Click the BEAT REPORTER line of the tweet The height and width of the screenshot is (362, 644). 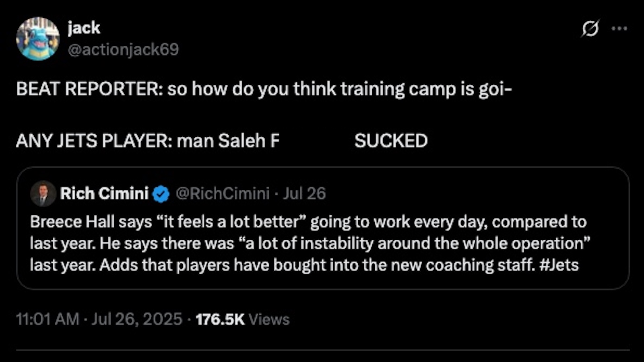264,89
